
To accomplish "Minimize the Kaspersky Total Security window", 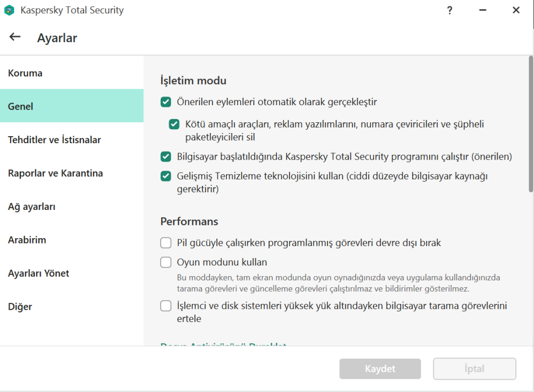I will (483, 10).
